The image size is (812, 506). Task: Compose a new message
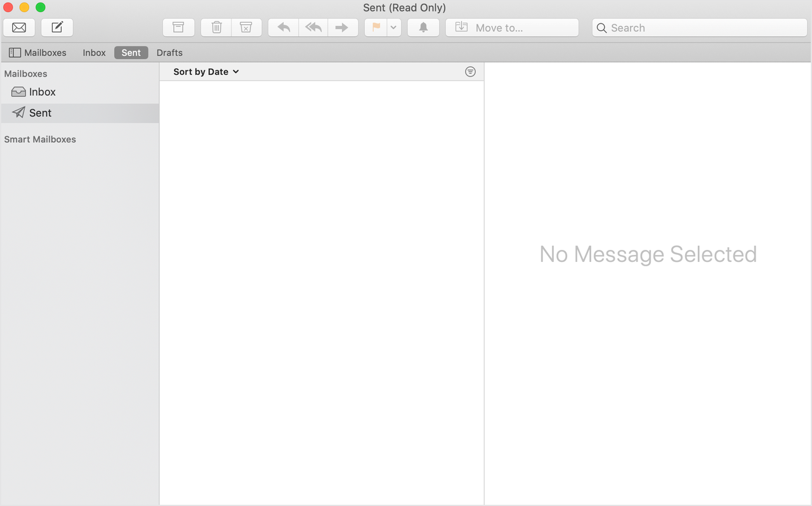[x=57, y=27]
